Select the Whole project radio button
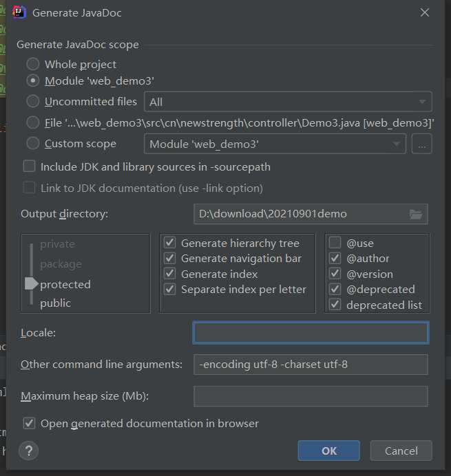The image size is (451, 476). pos(32,64)
